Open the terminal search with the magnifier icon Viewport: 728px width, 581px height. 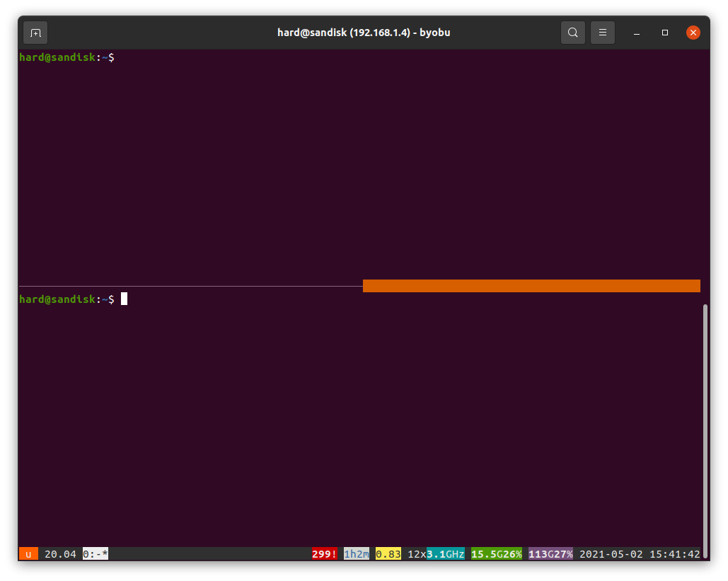[x=573, y=32]
